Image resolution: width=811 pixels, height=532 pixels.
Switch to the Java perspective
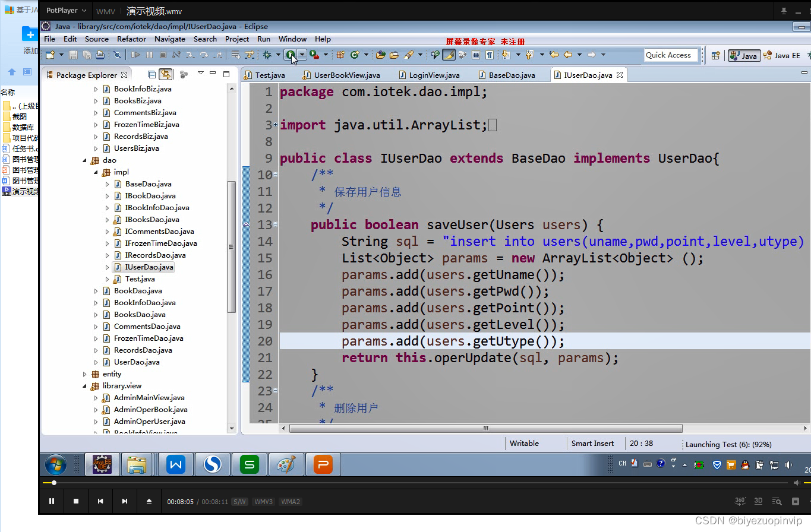click(744, 55)
